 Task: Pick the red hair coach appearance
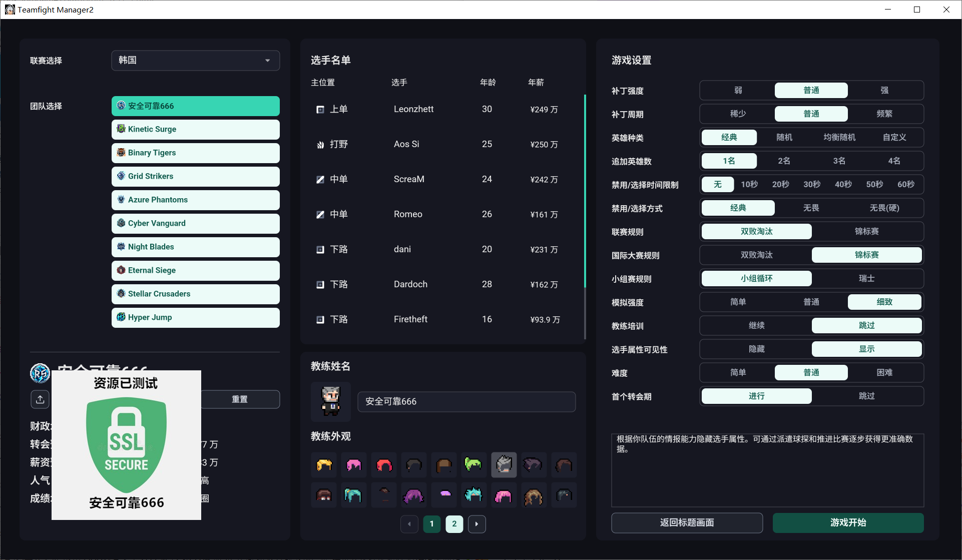tap(383, 465)
